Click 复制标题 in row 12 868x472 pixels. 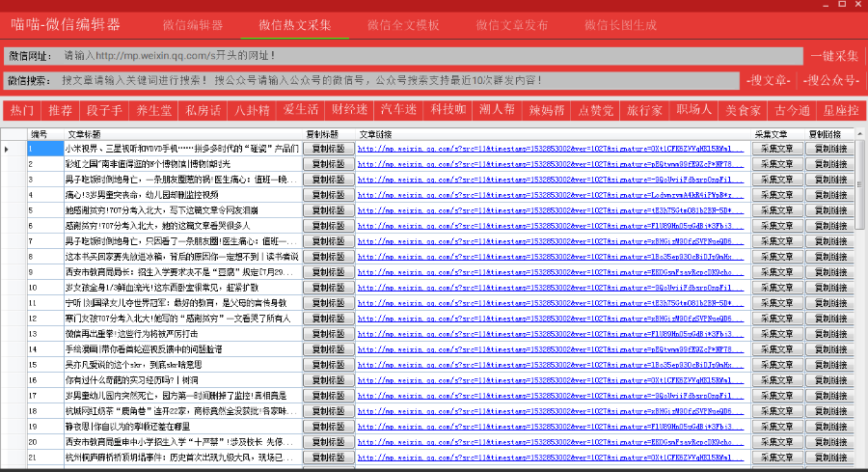coord(329,319)
